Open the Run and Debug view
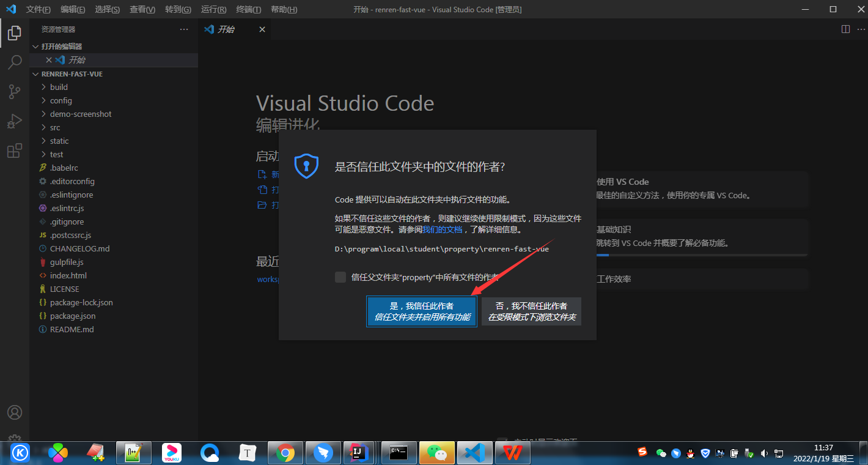The image size is (868, 465). 15,121
